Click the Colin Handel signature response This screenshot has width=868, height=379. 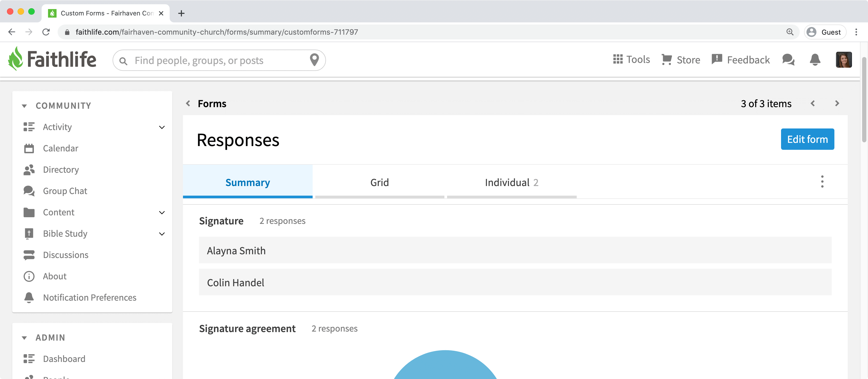(x=515, y=283)
